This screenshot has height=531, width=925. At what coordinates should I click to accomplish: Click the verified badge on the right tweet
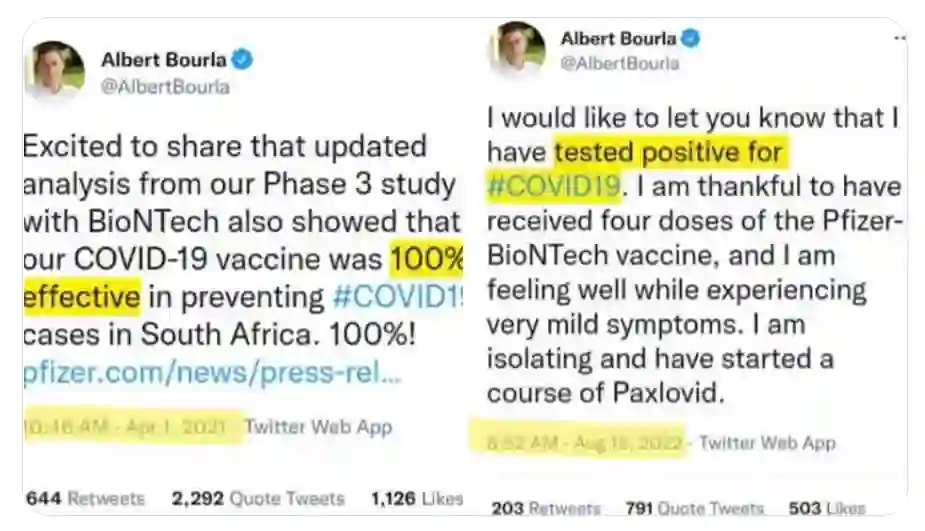(690, 39)
